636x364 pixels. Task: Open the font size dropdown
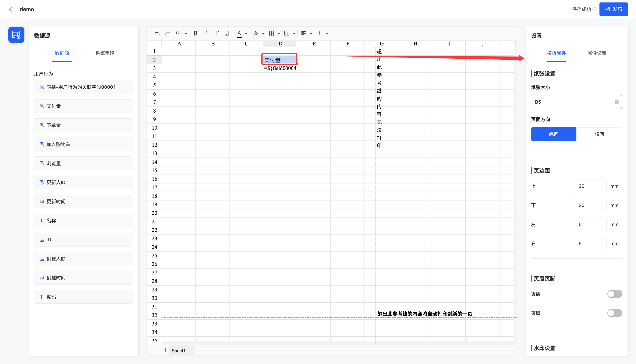click(x=186, y=33)
